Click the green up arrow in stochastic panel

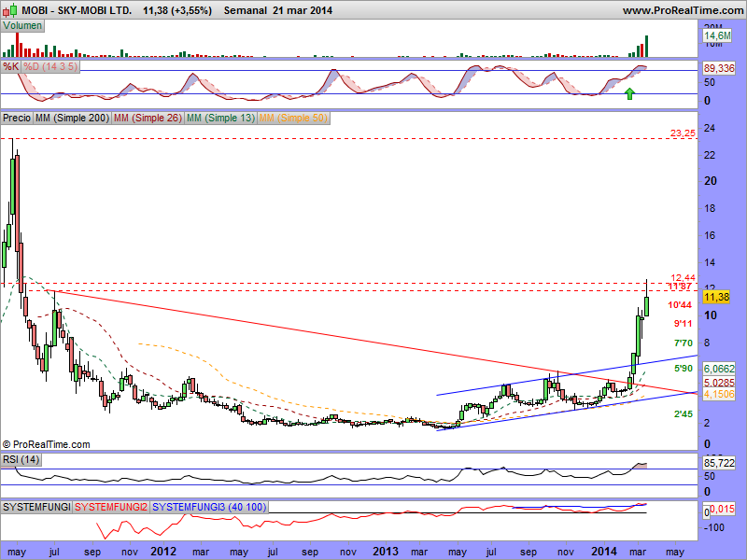click(x=630, y=93)
